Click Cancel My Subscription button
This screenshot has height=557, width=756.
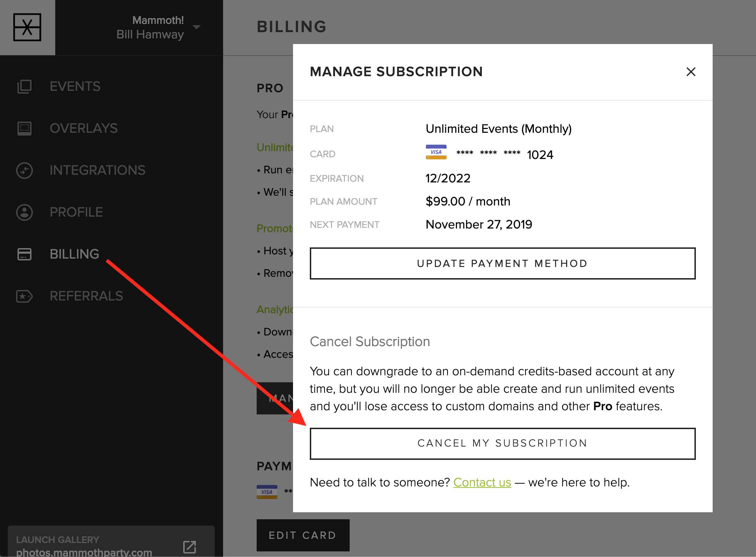tap(502, 443)
